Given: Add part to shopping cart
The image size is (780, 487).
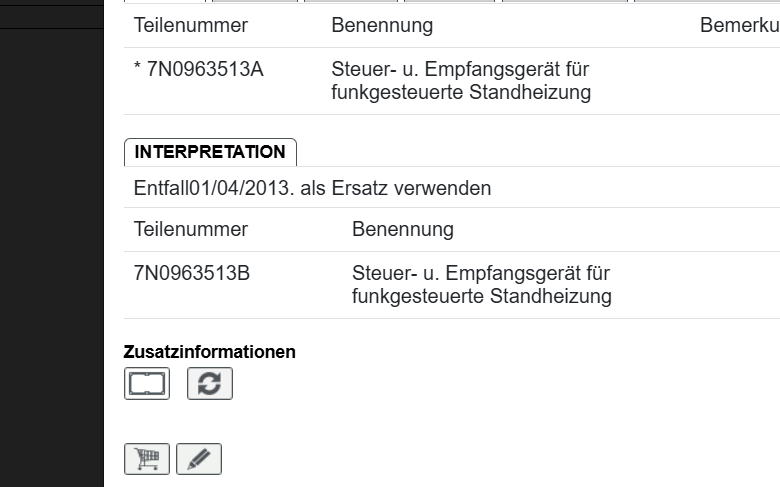Looking at the screenshot, I should tap(147, 459).
